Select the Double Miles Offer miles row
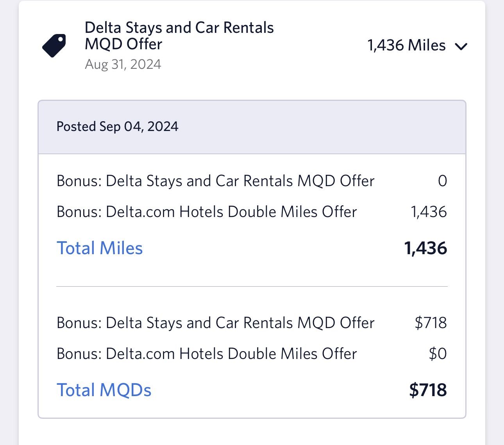504x445 pixels. pos(207,212)
